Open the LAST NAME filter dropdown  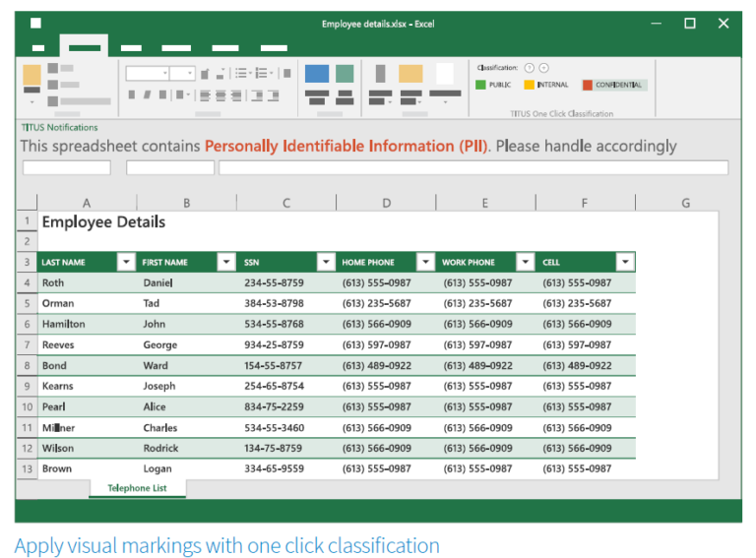point(126,262)
